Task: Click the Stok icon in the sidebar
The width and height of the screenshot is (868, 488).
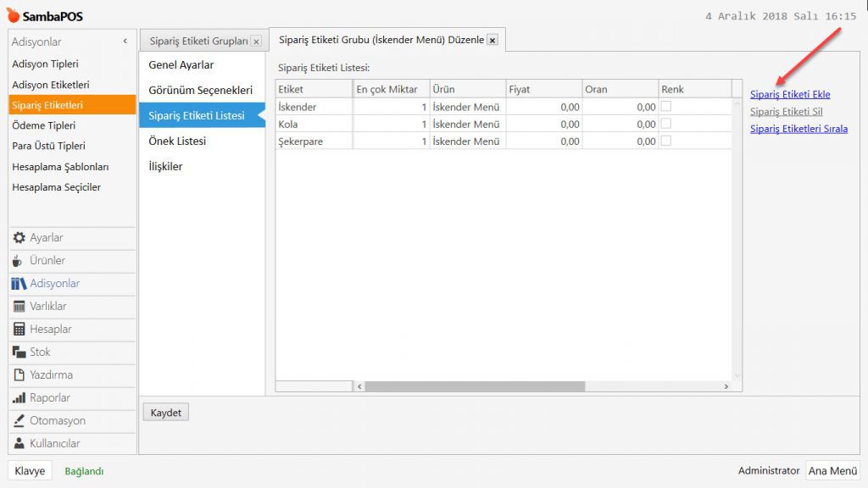Action: coord(19,352)
